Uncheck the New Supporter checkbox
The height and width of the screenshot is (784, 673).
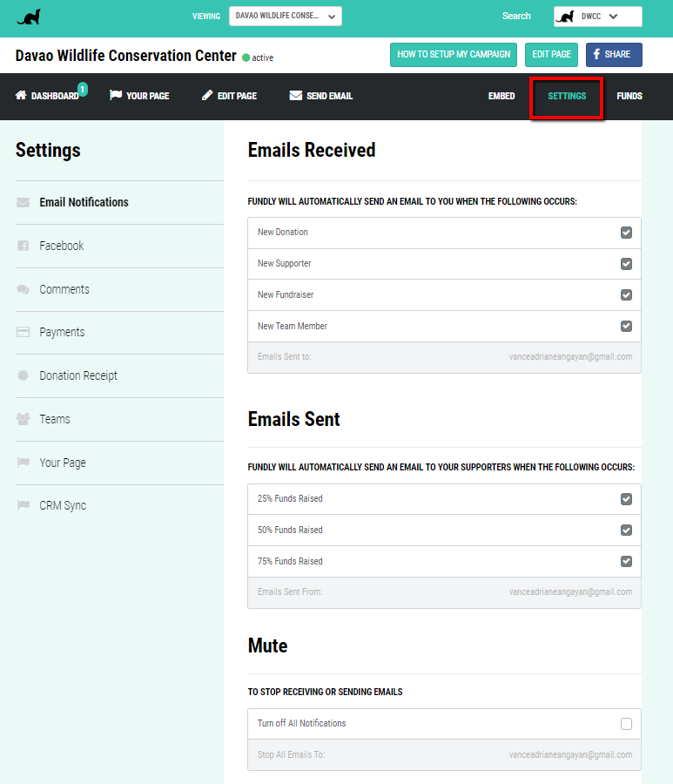tap(626, 264)
